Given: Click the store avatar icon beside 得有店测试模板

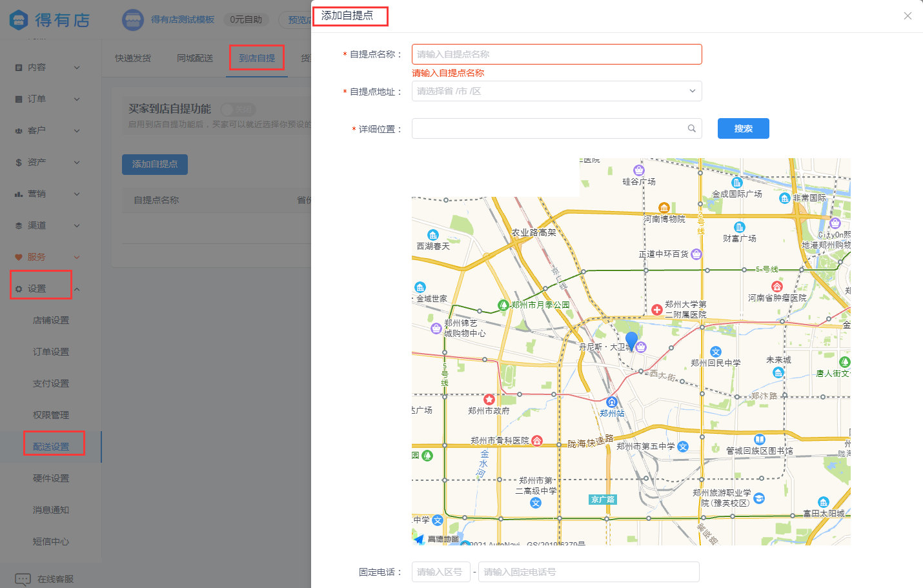Looking at the screenshot, I should click(x=133, y=20).
